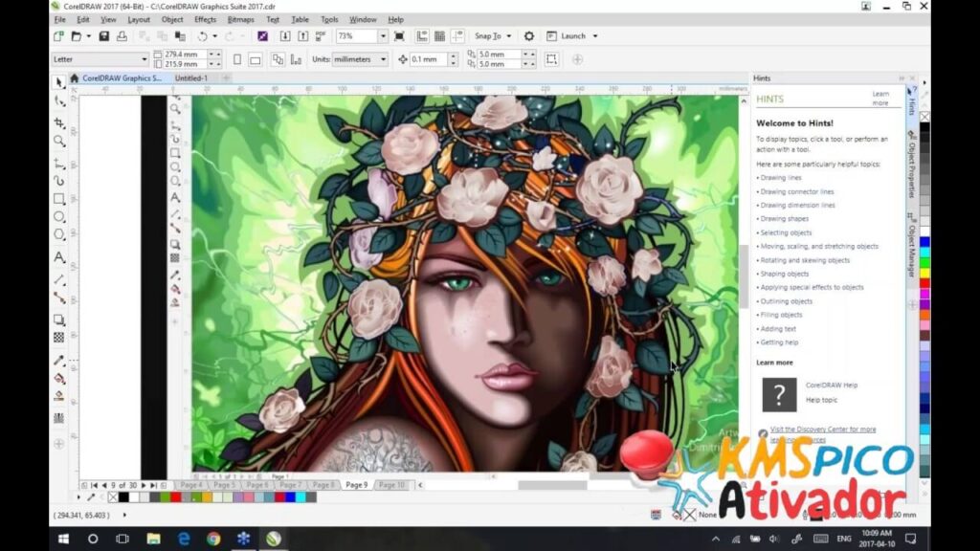Click the No Color swatch in the document palette

113,497
